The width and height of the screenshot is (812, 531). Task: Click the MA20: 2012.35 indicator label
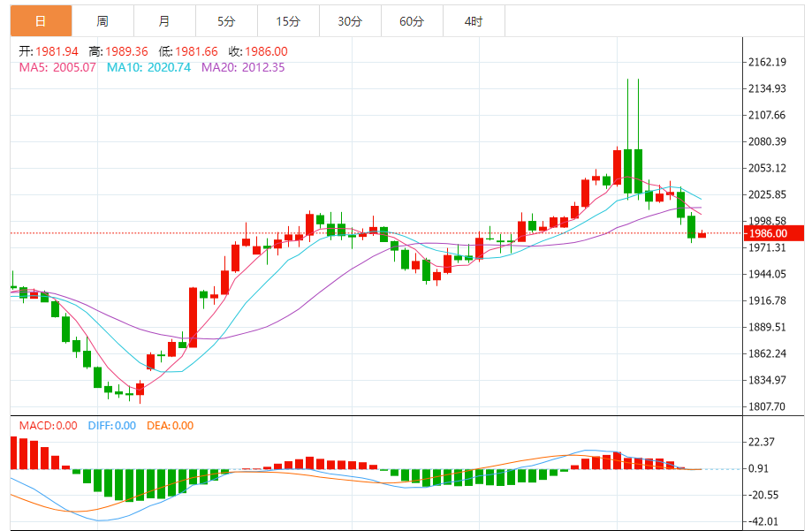(243, 67)
